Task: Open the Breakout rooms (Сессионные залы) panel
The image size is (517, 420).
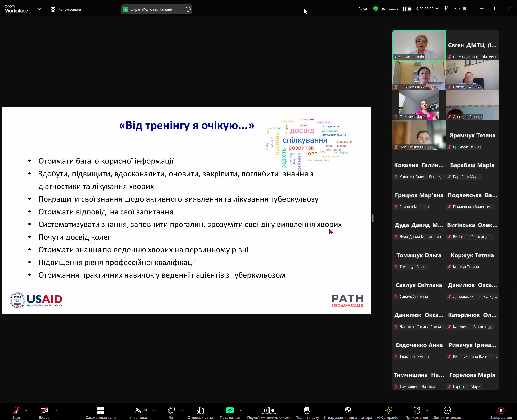Action: tap(101, 410)
